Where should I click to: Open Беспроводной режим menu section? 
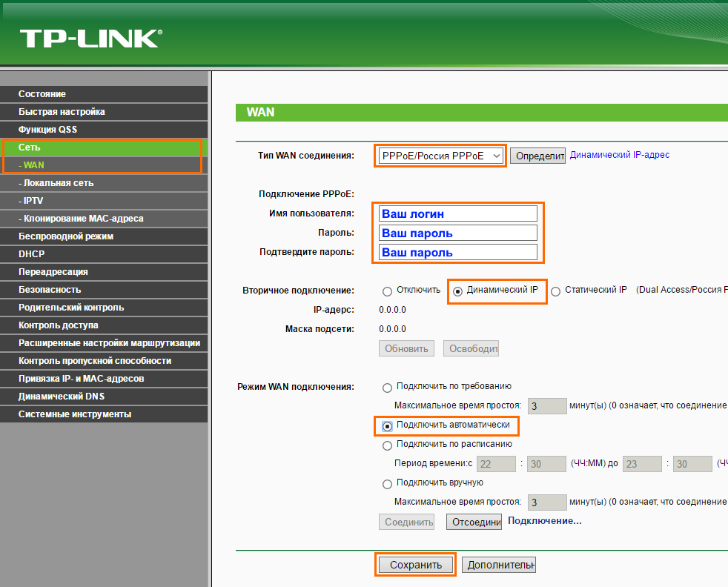tap(104, 236)
